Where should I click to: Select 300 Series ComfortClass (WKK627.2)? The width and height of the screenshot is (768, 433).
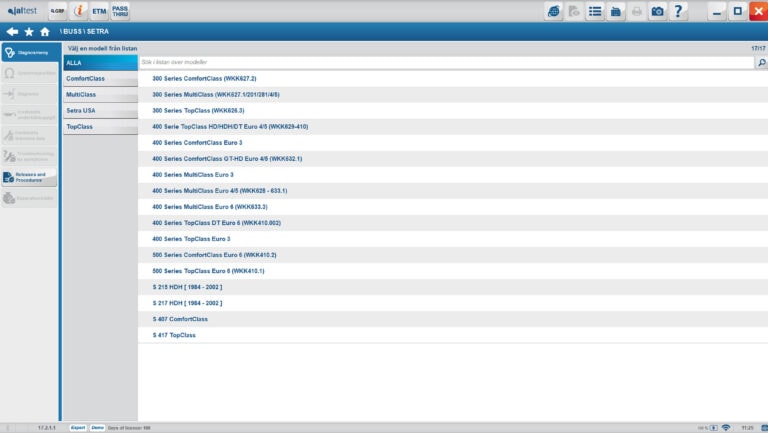tap(453, 78)
